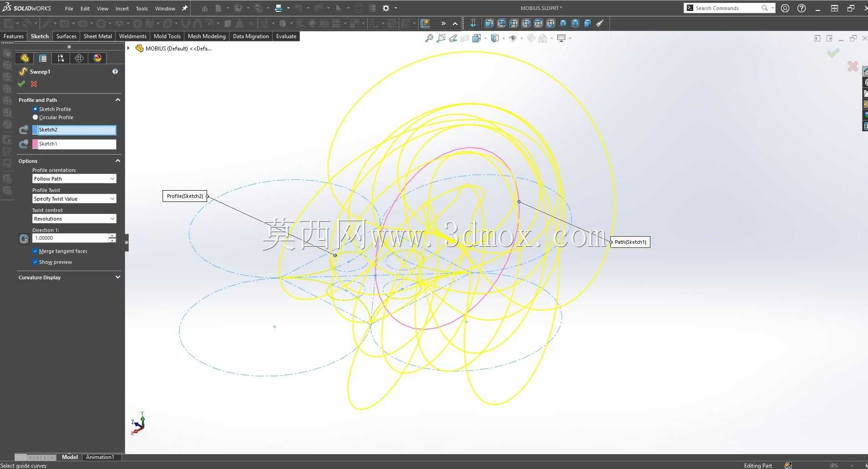Click the user login account icon
The height and width of the screenshot is (469, 868).
(785, 8)
